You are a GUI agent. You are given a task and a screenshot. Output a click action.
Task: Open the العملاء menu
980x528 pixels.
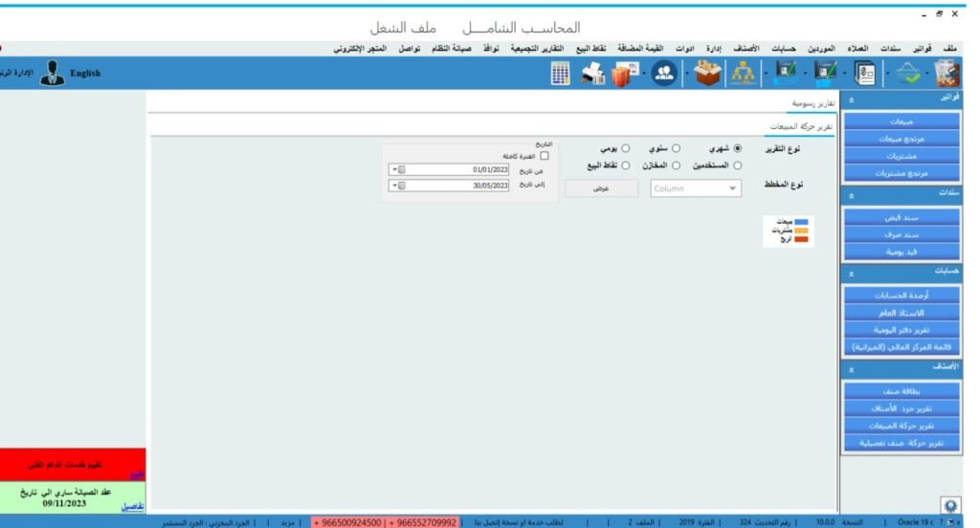coord(857,48)
